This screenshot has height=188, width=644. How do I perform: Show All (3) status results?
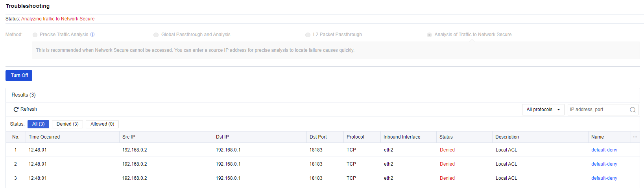point(38,124)
